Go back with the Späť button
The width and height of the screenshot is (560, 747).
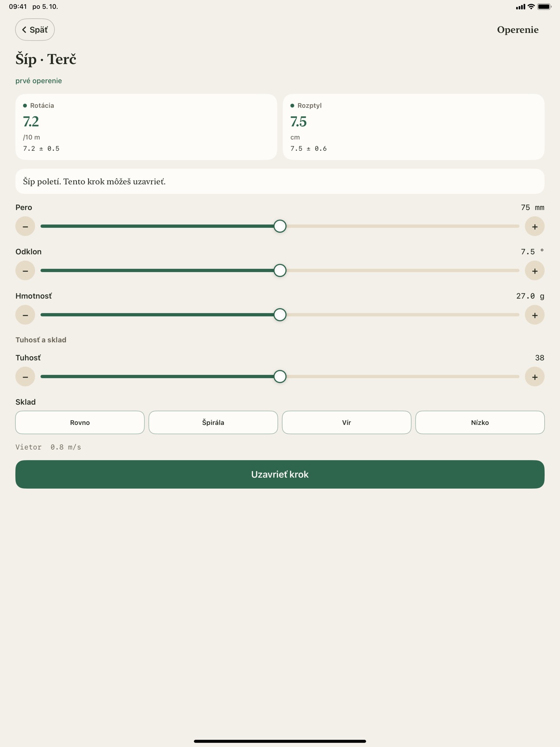(35, 30)
